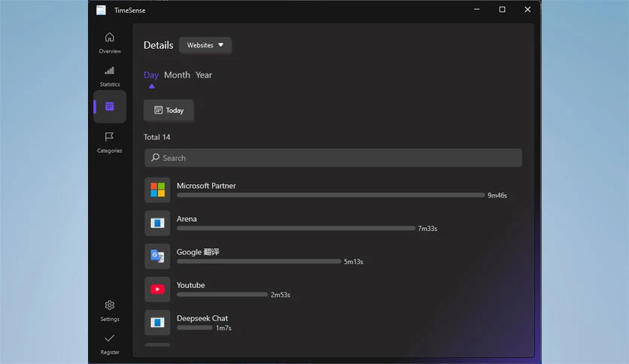Open the Deepseek Chat entry
This screenshot has height=364, width=629.
click(333, 323)
